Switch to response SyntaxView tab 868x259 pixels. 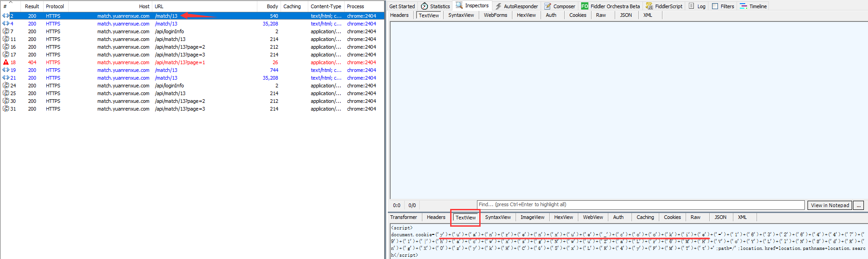point(497,218)
